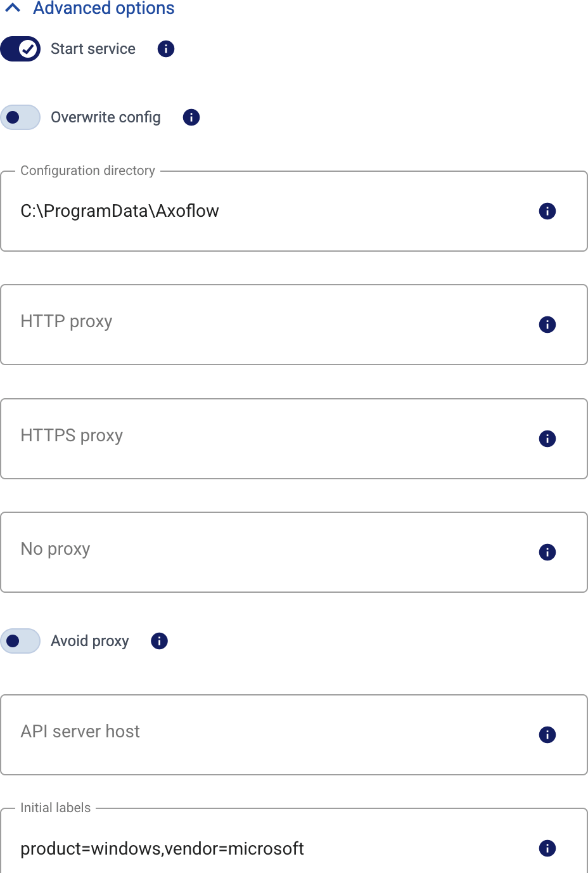Turn on the Avoid proxy toggle
Image resolution: width=588 pixels, height=873 pixels.
(x=20, y=641)
